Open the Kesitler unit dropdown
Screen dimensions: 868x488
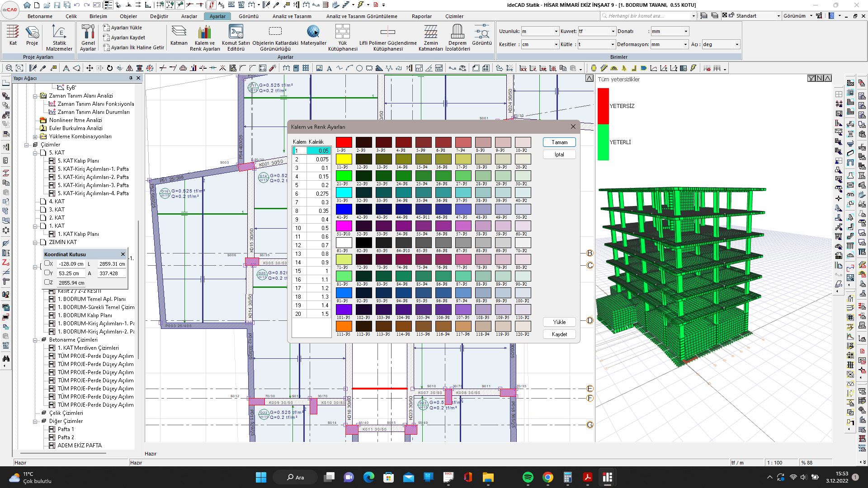pos(556,44)
